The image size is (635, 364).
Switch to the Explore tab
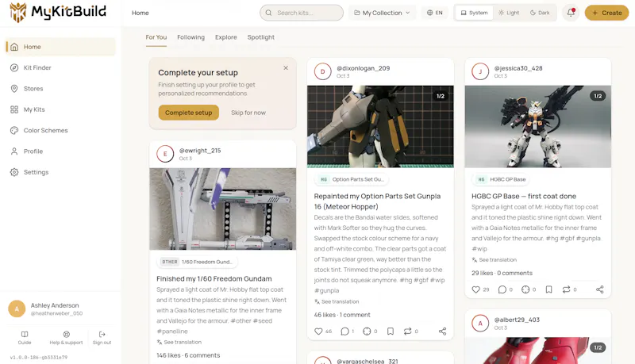[x=226, y=37]
